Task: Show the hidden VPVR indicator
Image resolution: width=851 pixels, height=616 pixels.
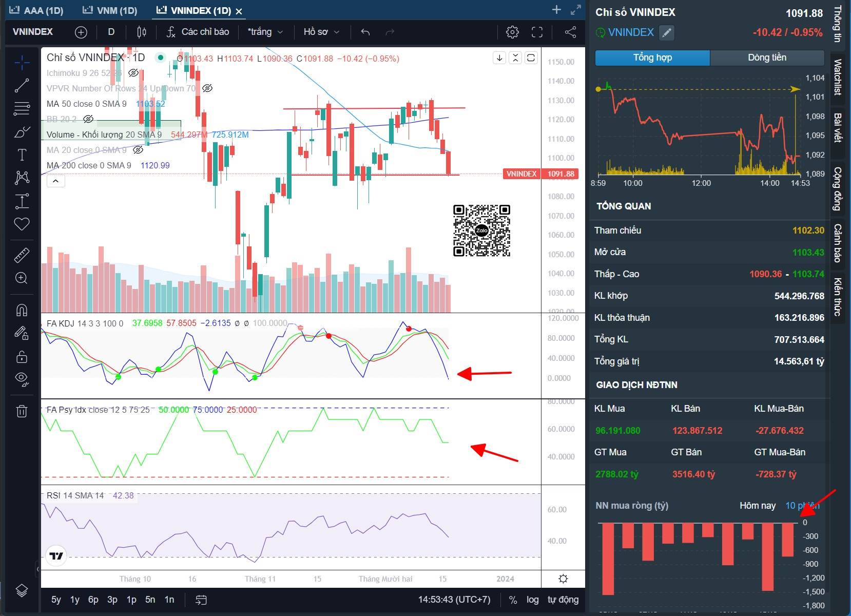Action: [207, 88]
